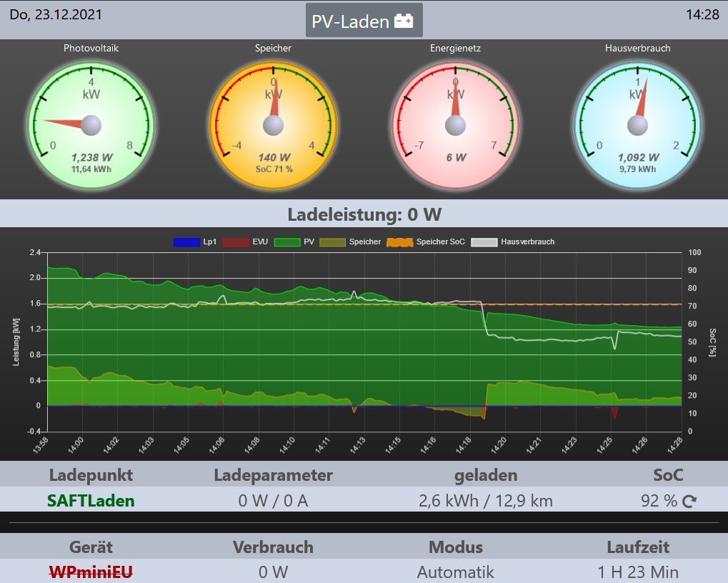Click the 92 % SoC value
This screenshot has width=728, height=583.
[x=659, y=501]
